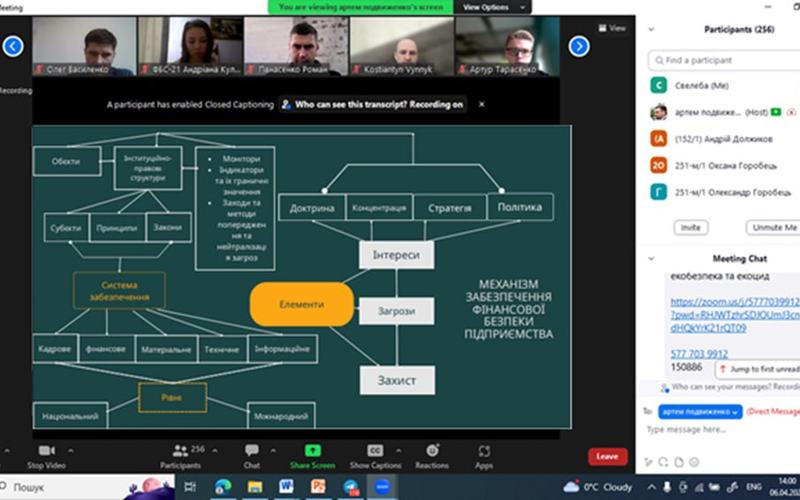The height and width of the screenshot is (500, 800).
Task: Collapse the Meeting Chat panel chevron
Action: 651,259
